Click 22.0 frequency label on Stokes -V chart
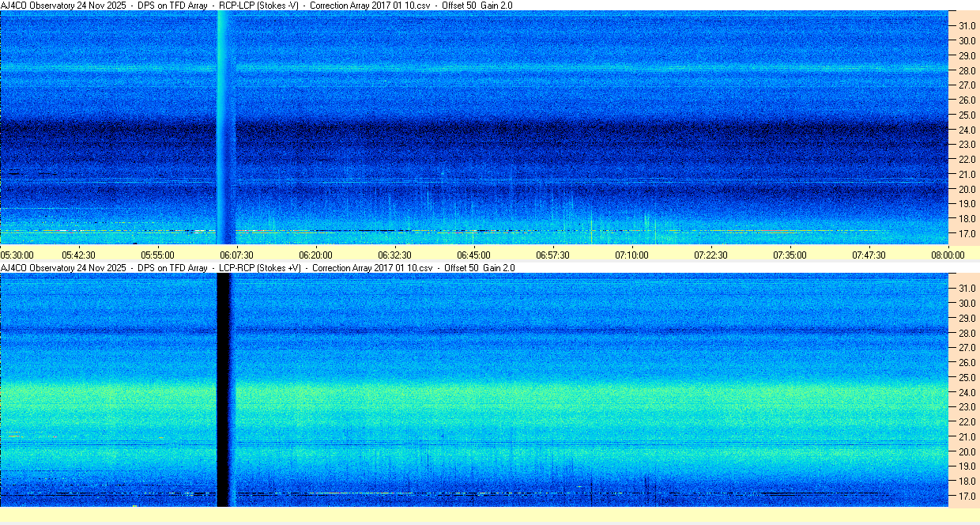The height and width of the screenshot is (525, 980). [967, 160]
